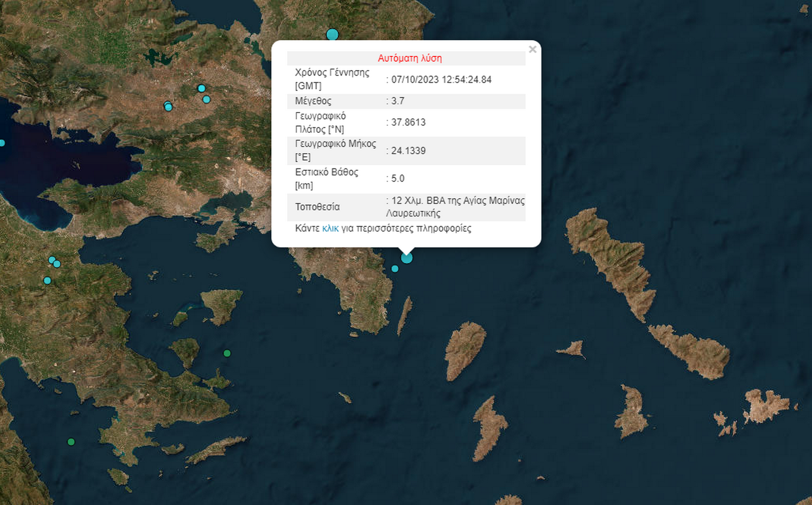Click the lone cyan dot below the Corinth cluster

tap(47, 279)
